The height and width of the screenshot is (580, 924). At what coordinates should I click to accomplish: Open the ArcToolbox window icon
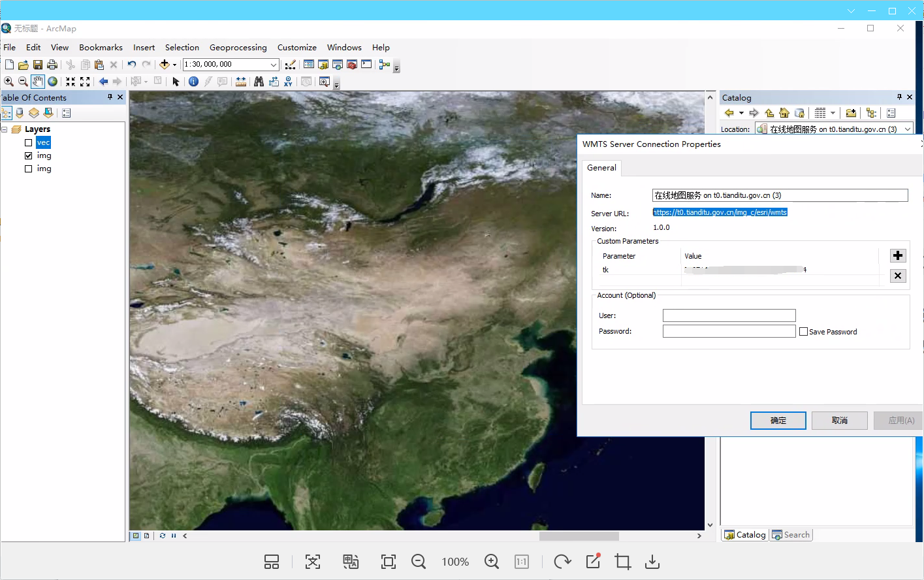[x=352, y=65]
